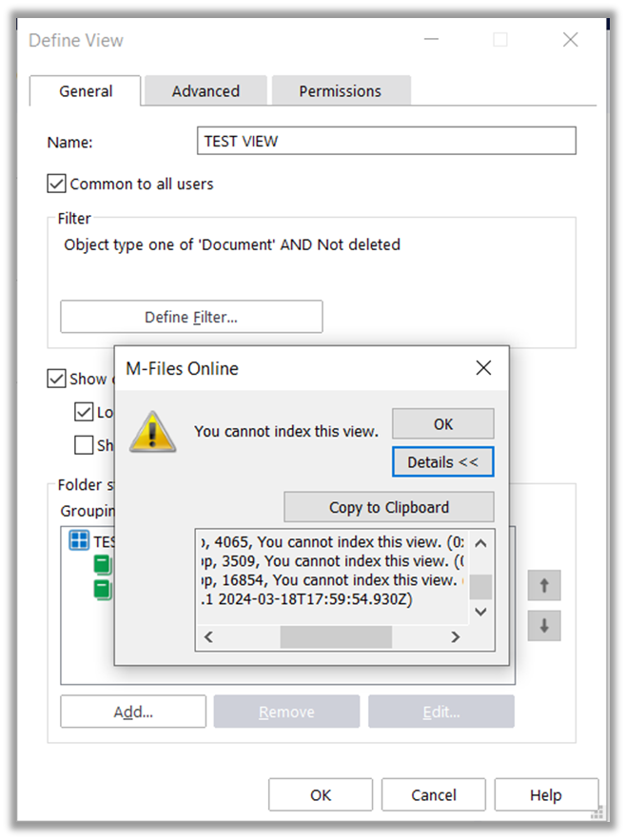626x840 pixels.
Task: Collapse error details with Details << button
Action: 443,461
